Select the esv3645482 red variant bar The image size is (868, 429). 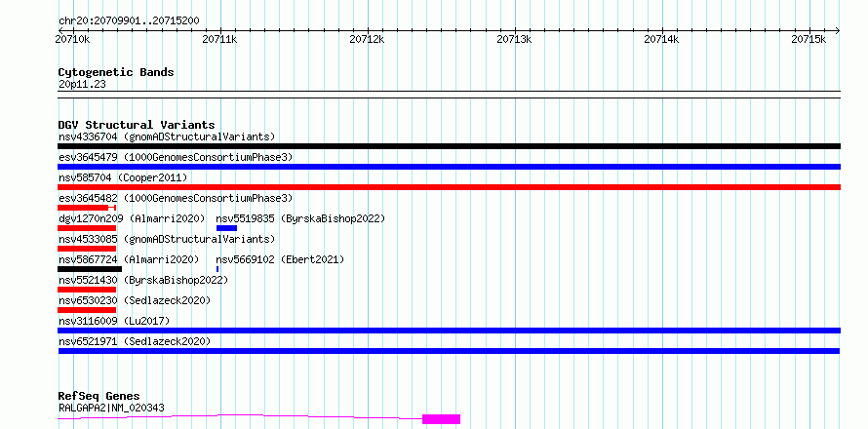87,208
